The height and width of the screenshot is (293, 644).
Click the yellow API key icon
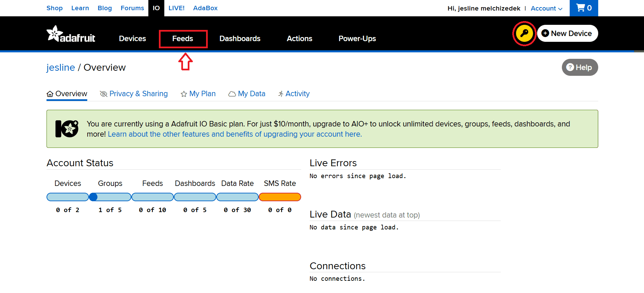pyautogui.click(x=524, y=33)
